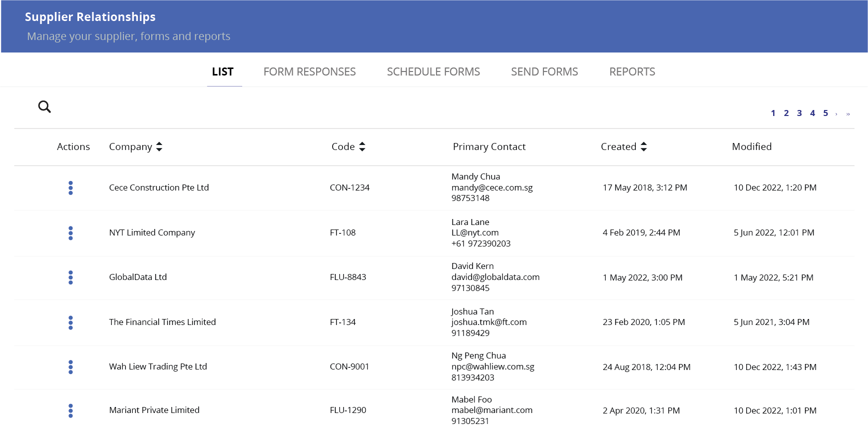Image resolution: width=868 pixels, height=434 pixels.
Task: Click code FT-134
Action: 343,322
